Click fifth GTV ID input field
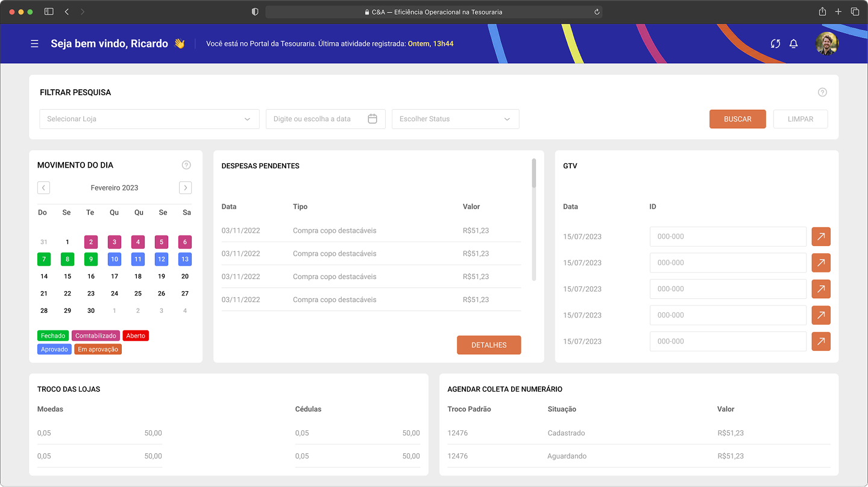This screenshot has width=868, height=487. pos(728,341)
